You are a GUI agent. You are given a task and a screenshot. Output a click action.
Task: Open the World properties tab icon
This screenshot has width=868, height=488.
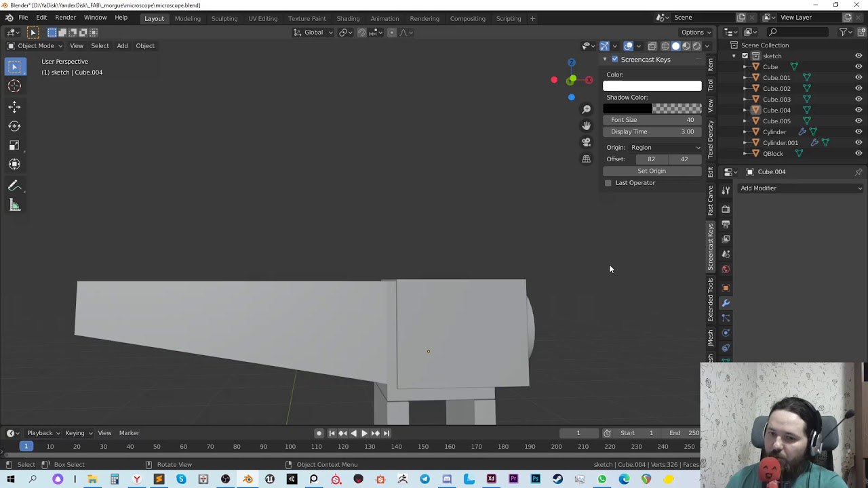[726, 269]
